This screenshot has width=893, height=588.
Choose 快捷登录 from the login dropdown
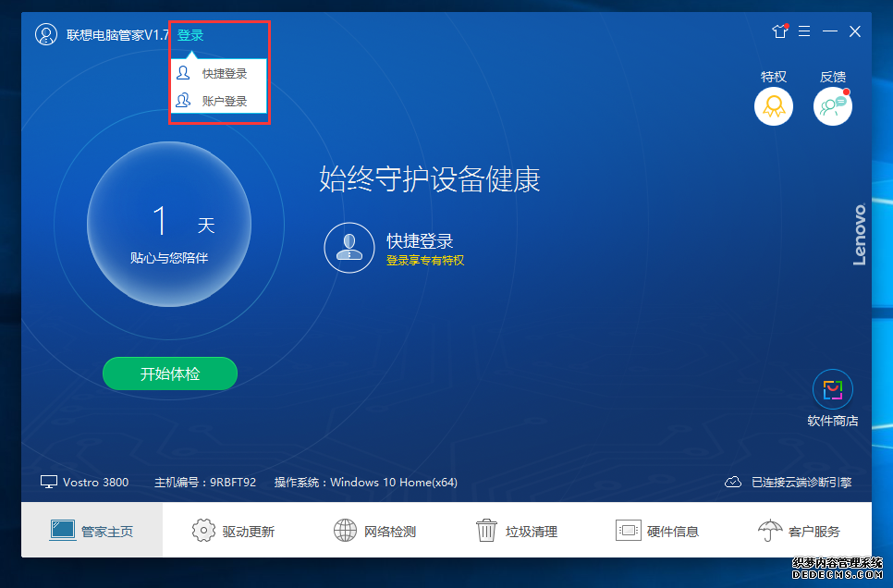219,73
